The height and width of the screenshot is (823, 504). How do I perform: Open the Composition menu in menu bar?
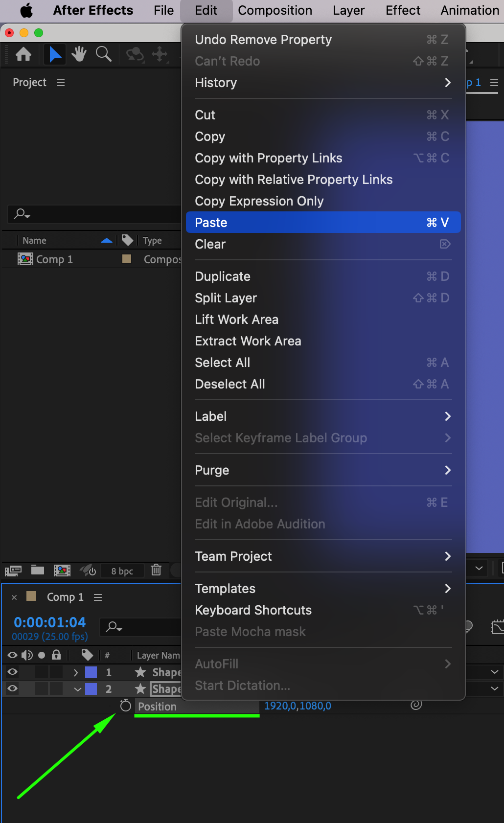click(x=275, y=10)
